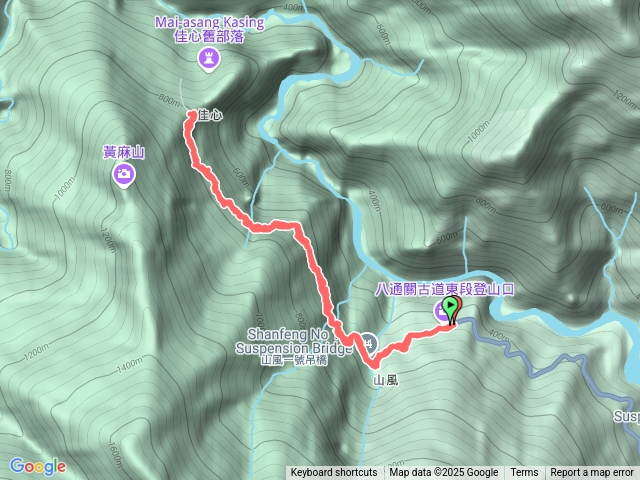Click the 山風一號吊橋 Chinese label
This screenshot has width=640, height=480.
[294, 360]
